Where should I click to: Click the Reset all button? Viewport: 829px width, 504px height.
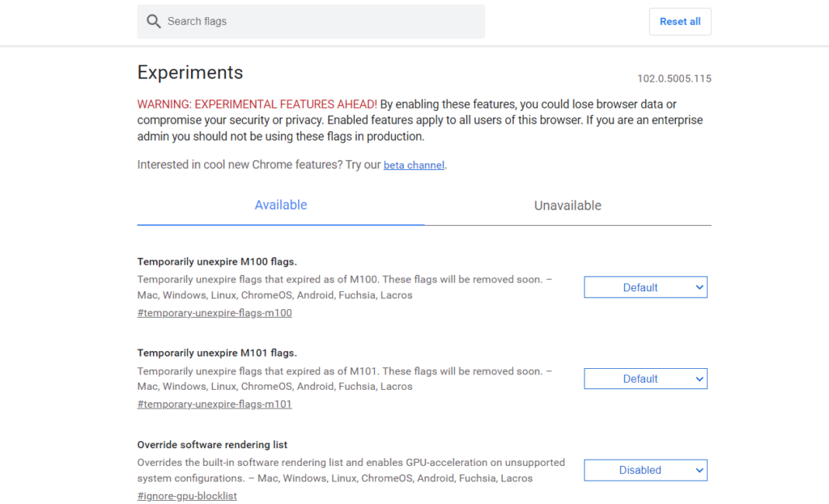[680, 22]
